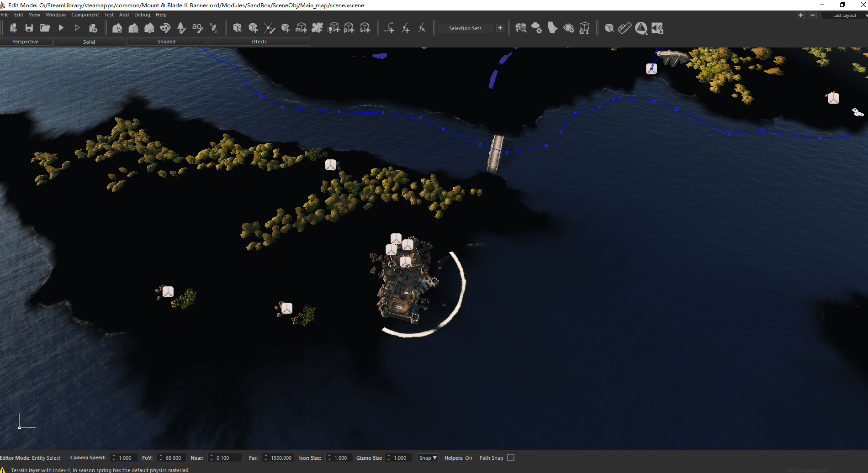Toggle the sound playback speaker icon
868x473 pixels.
coord(657,28)
